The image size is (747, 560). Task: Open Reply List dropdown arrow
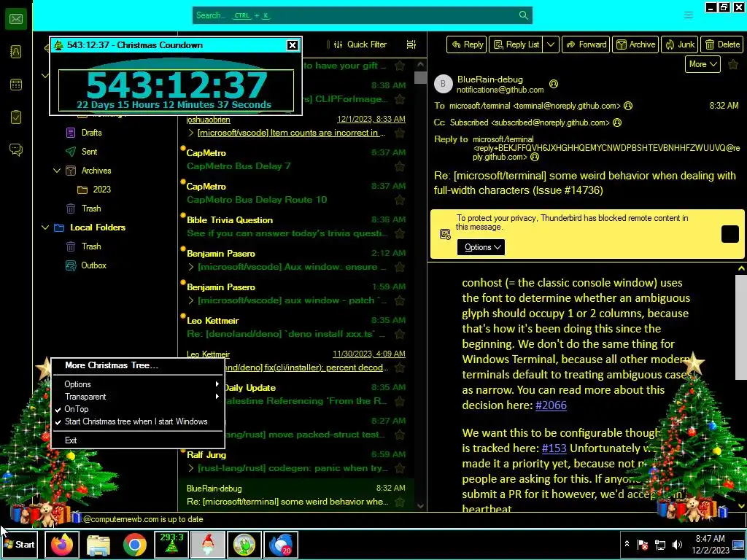point(551,44)
